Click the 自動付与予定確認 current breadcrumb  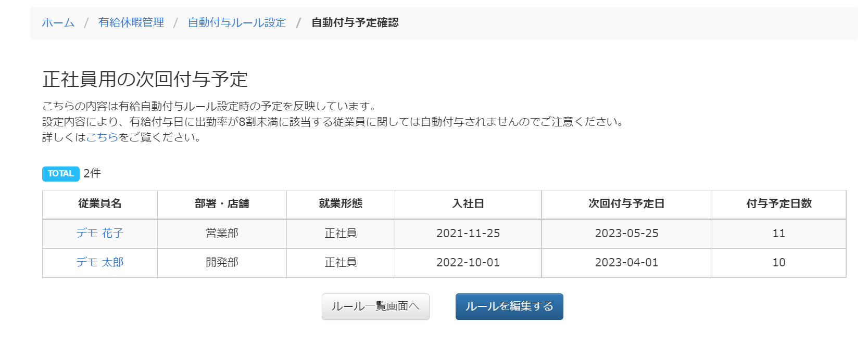(355, 22)
